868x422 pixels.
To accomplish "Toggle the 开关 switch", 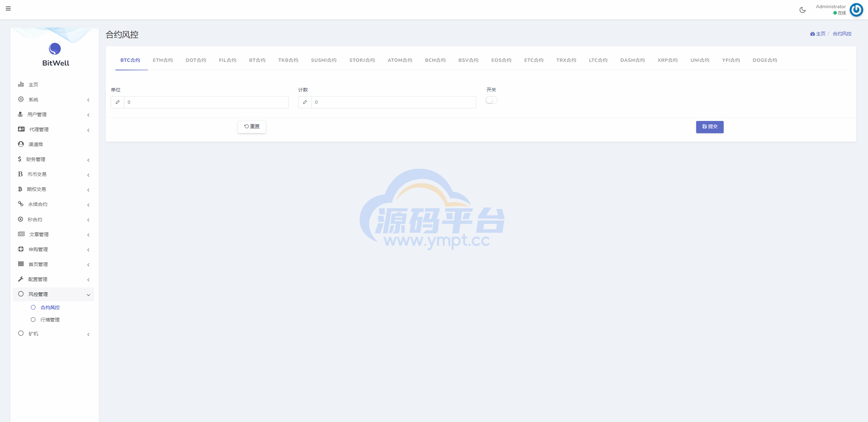I will point(491,100).
